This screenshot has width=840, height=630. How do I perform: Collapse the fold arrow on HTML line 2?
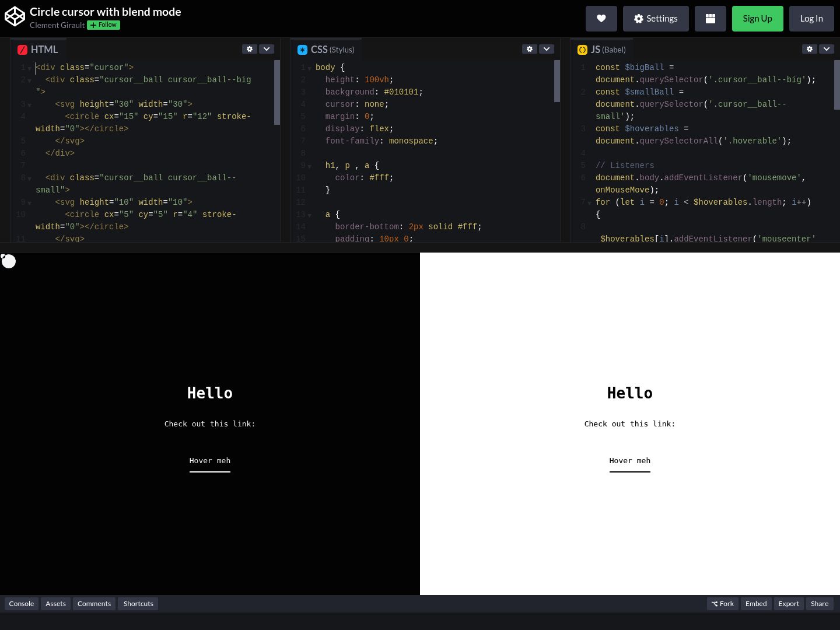(x=30, y=80)
